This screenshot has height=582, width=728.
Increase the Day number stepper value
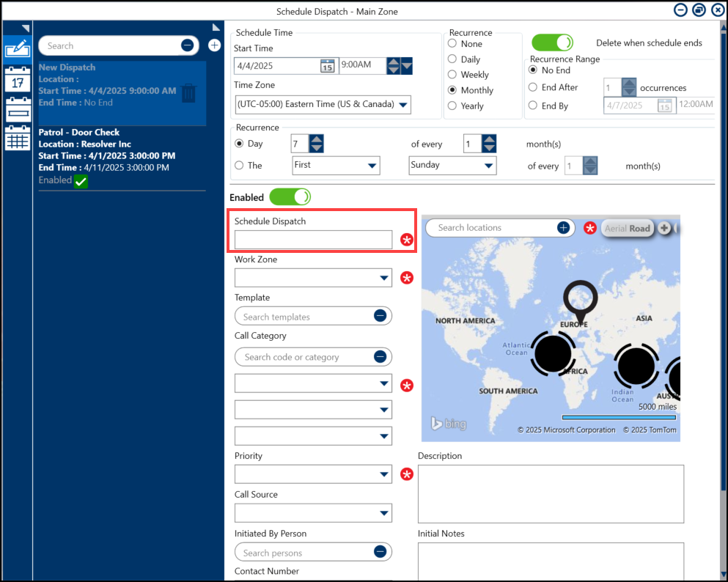317,139
